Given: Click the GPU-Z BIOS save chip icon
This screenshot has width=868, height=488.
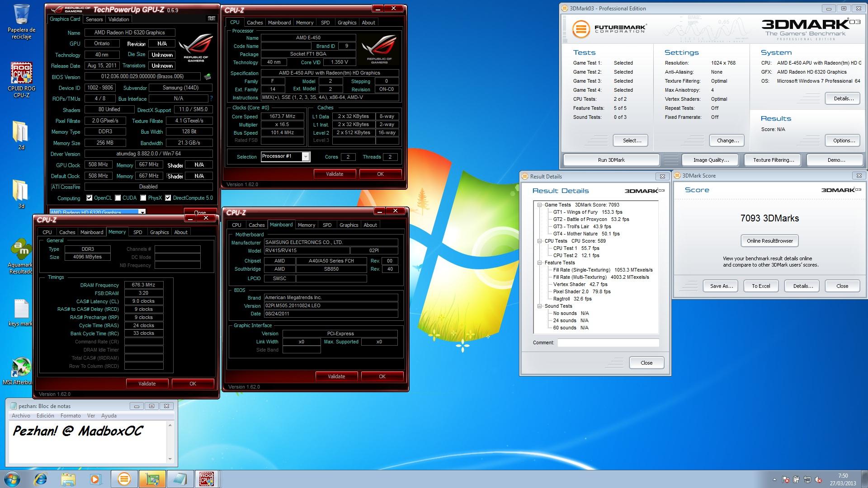Looking at the screenshot, I should [x=208, y=77].
